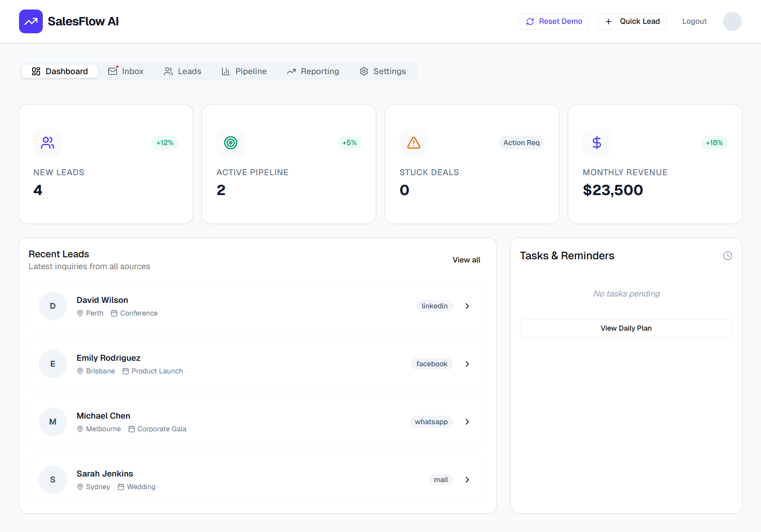The height and width of the screenshot is (532, 761).
Task: Click the Monthly Revenue dollar icon
Action: click(597, 143)
